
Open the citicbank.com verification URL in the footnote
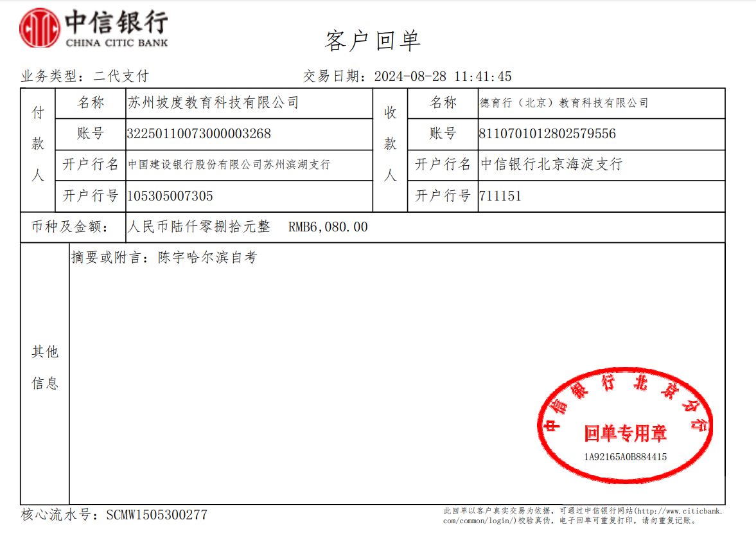[583, 516]
